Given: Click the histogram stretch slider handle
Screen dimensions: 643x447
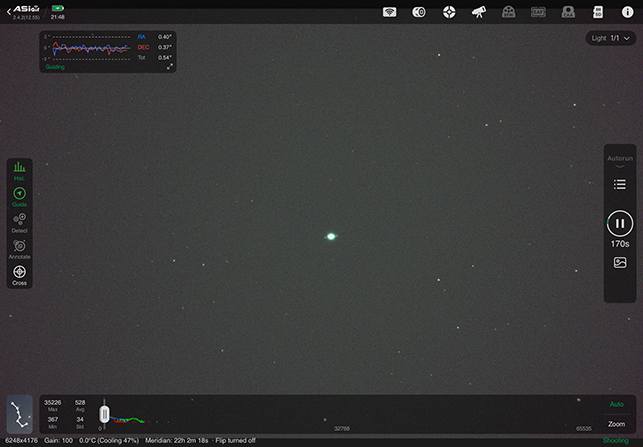Looking at the screenshot, I should coord(103,412).
